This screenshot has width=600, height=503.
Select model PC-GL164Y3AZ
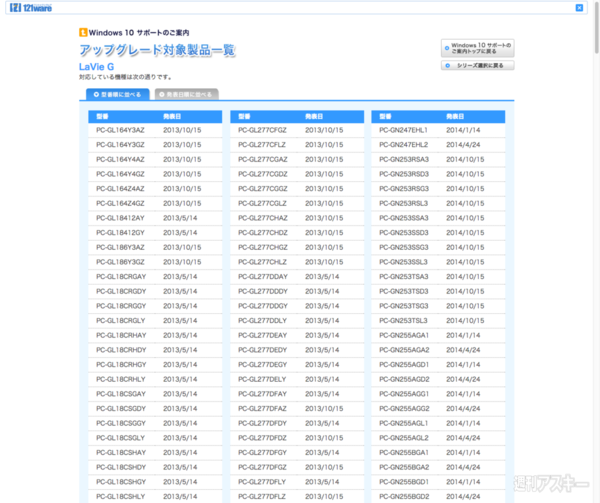pos(120,130)
